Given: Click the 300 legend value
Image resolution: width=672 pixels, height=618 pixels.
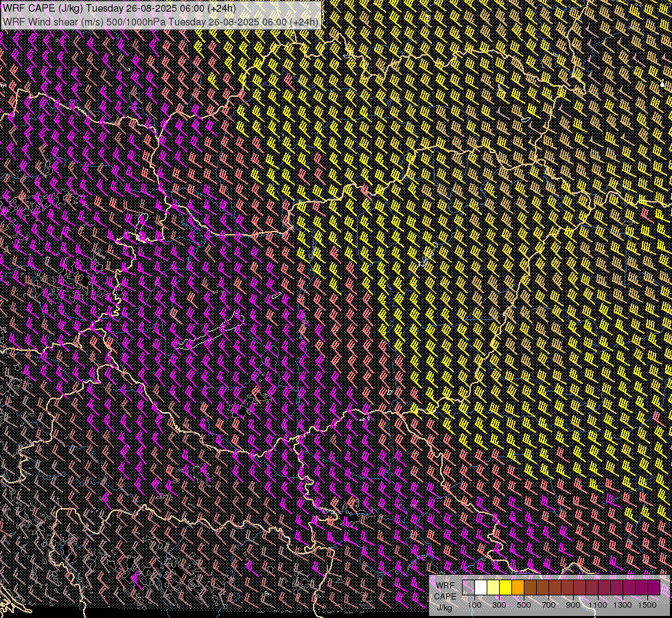Looking at the screenshot, I should click(499, 605).
